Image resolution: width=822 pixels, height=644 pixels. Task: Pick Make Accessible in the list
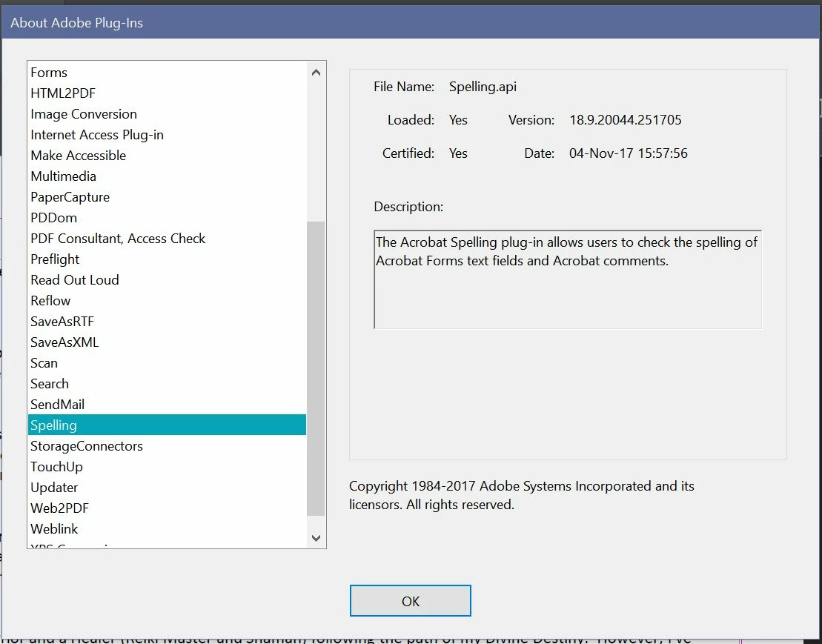(x=167, y=156)
